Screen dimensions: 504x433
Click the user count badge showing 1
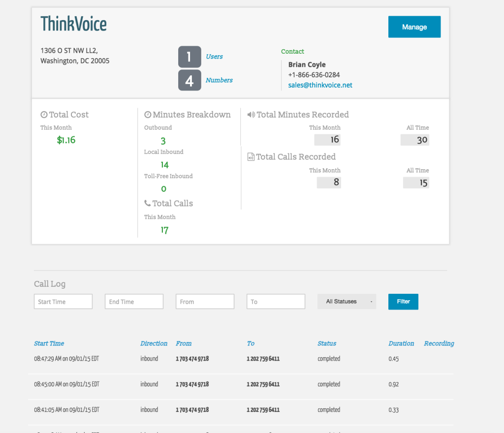click(x=189, y=57)
